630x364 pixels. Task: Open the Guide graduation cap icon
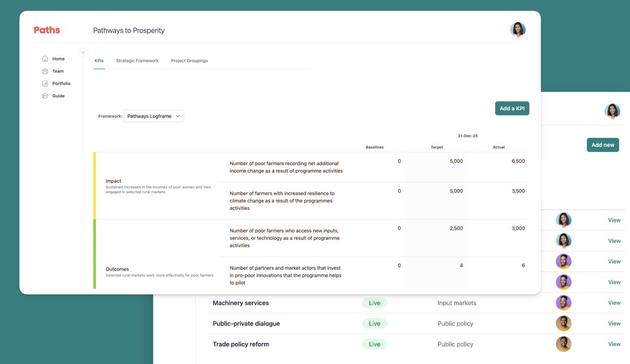(x=45, y=96)
